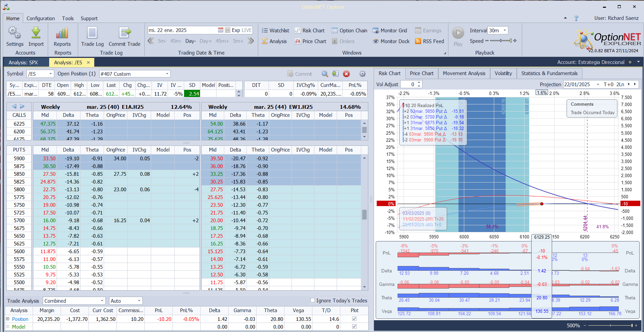The image size is (644, 332).
Task: Expand the Interval 30m dropdown
Action: [505, 31]
